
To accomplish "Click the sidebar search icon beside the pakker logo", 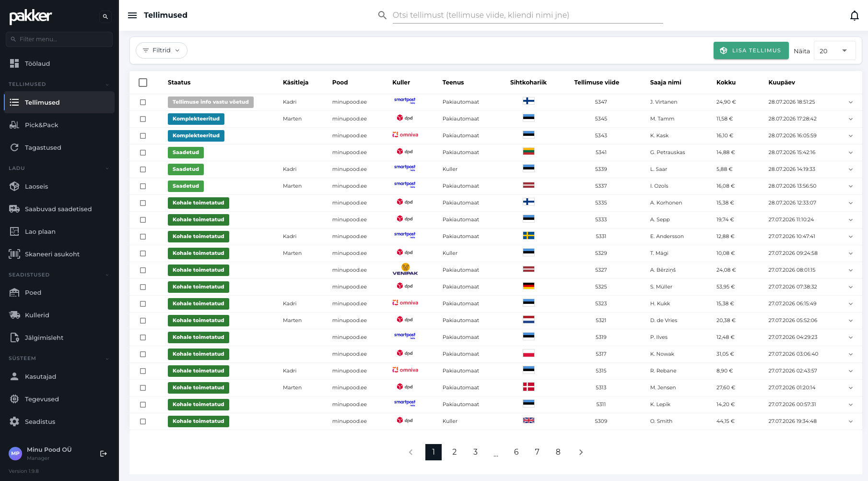I will click(106, 16).
